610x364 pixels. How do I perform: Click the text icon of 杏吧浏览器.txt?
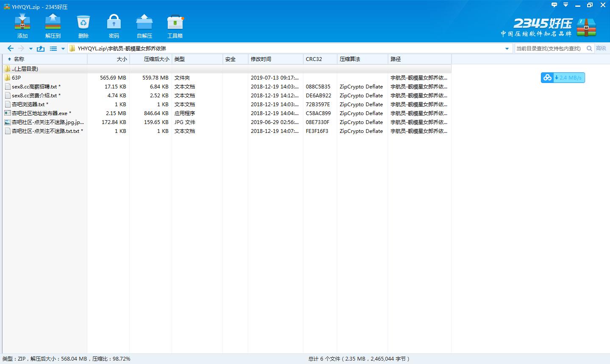[7, 104]
